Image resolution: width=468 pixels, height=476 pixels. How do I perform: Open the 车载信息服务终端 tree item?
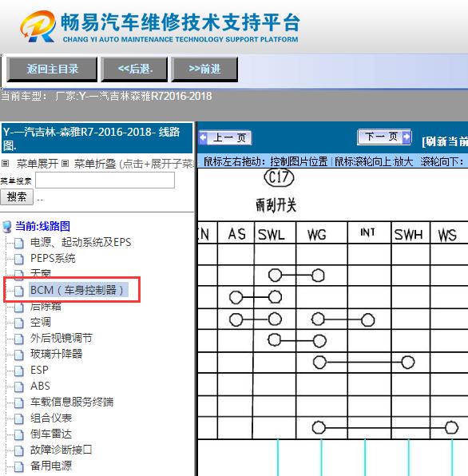tap(72, 402)
